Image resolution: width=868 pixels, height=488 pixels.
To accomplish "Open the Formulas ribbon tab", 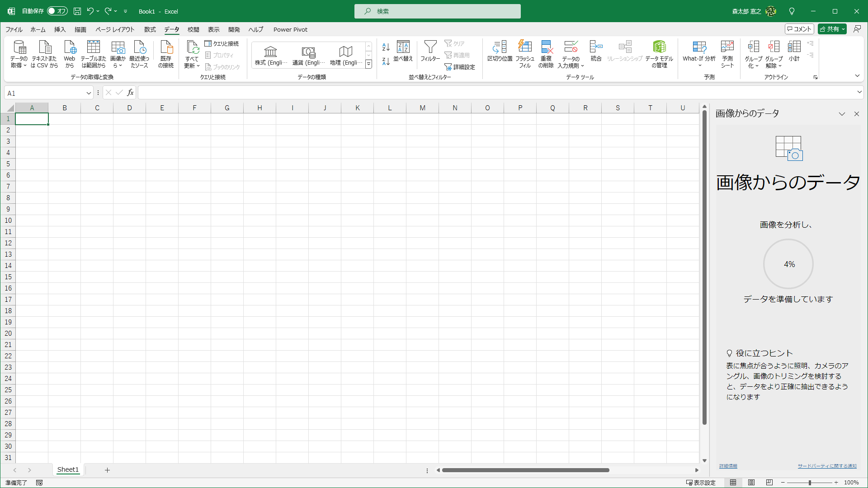I will pyautogui.click(x=150, y=29).
